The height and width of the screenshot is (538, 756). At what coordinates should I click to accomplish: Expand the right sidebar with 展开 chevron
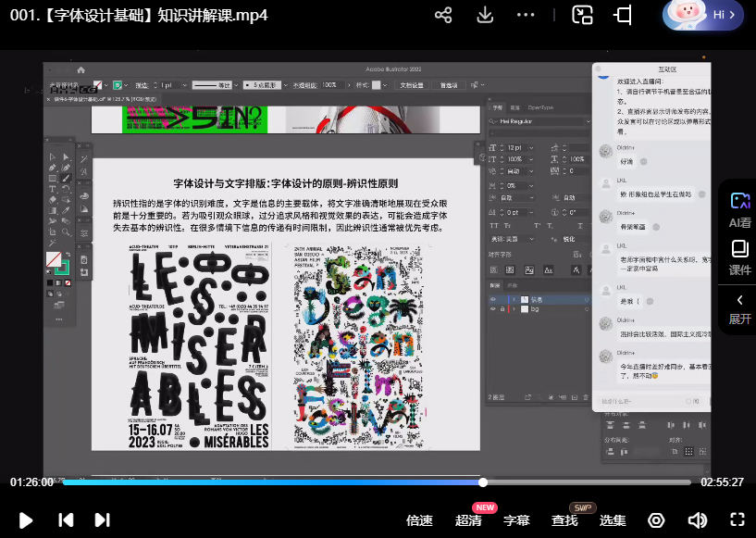pos(739,308)
